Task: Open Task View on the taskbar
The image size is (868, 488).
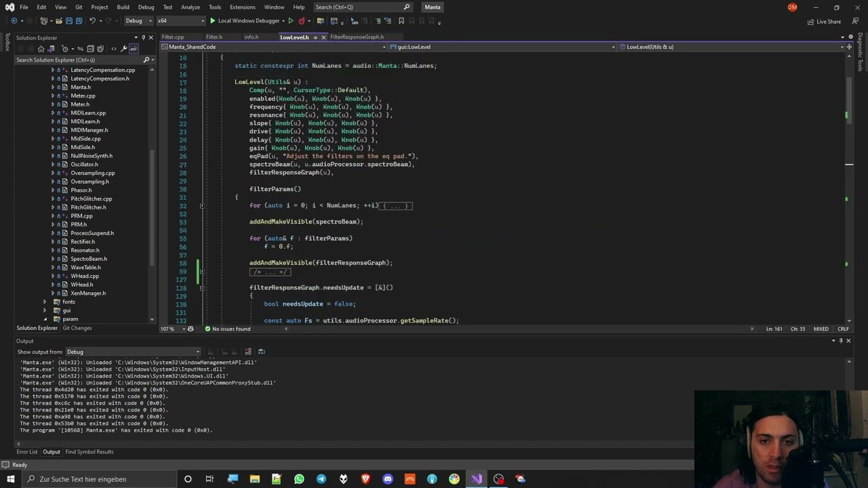Action: point(210,479)
